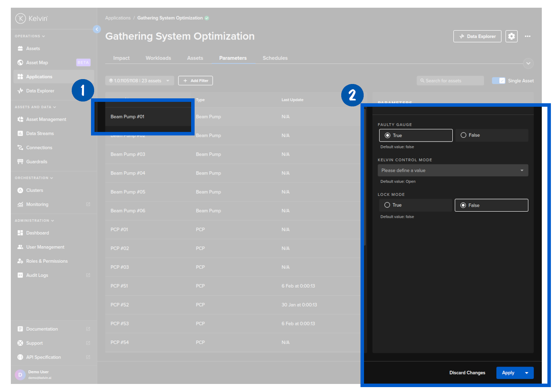Open Guardrails from the sidebar

click(37, 162)
